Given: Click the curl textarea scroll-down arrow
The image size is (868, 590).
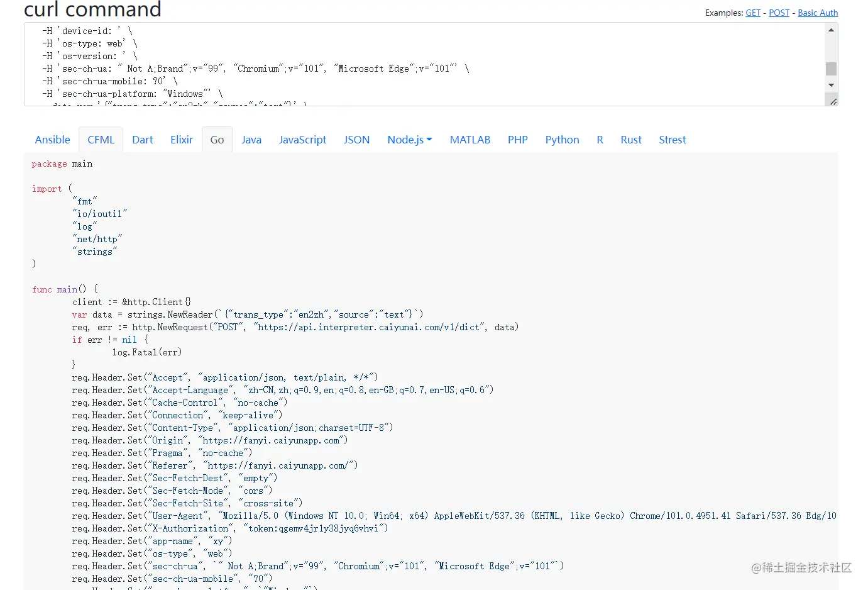Looking at the screenshot, I should pos(831,85).
